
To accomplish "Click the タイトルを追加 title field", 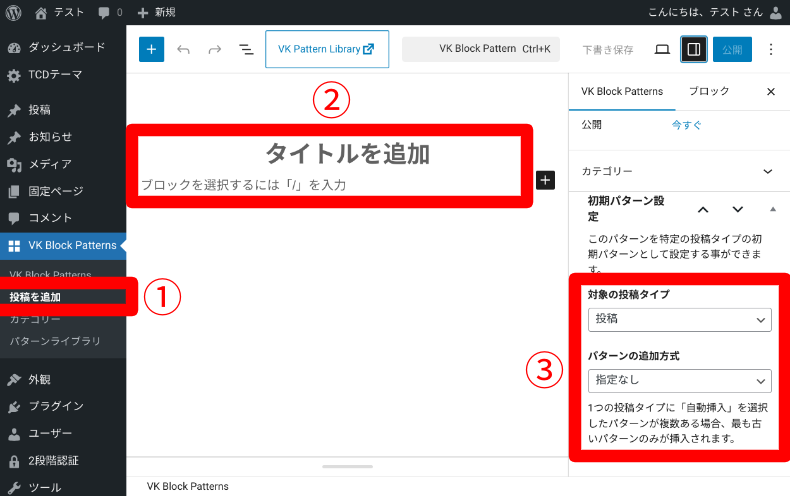I will [x=348, y=153].
